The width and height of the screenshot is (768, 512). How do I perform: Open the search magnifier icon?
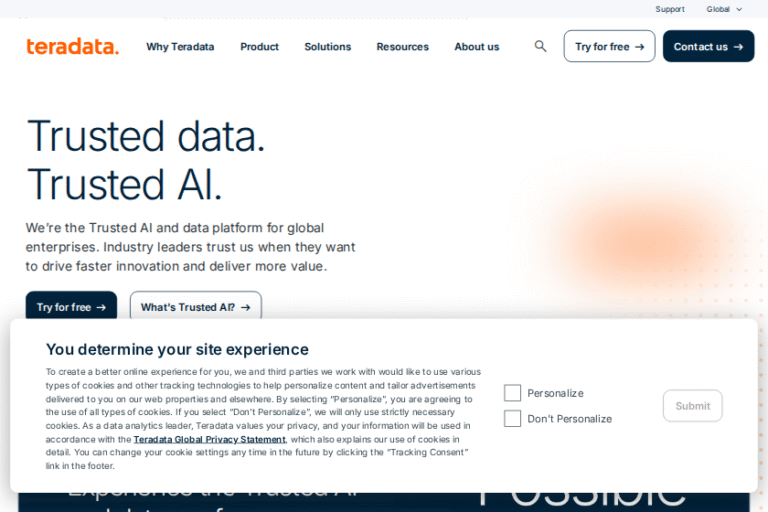click(541, 46)
